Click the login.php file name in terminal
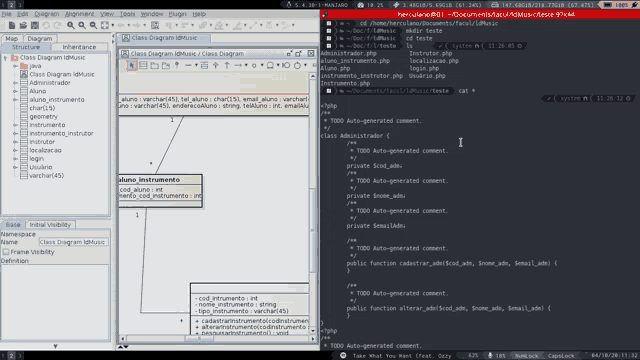This screenshot has width=640, height=360. pyautogui.click(x=424, y=68)
